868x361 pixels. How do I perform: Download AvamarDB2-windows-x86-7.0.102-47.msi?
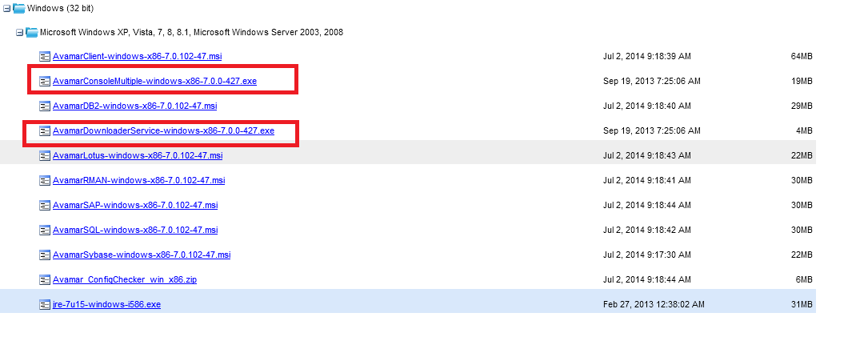click(134, 106)
